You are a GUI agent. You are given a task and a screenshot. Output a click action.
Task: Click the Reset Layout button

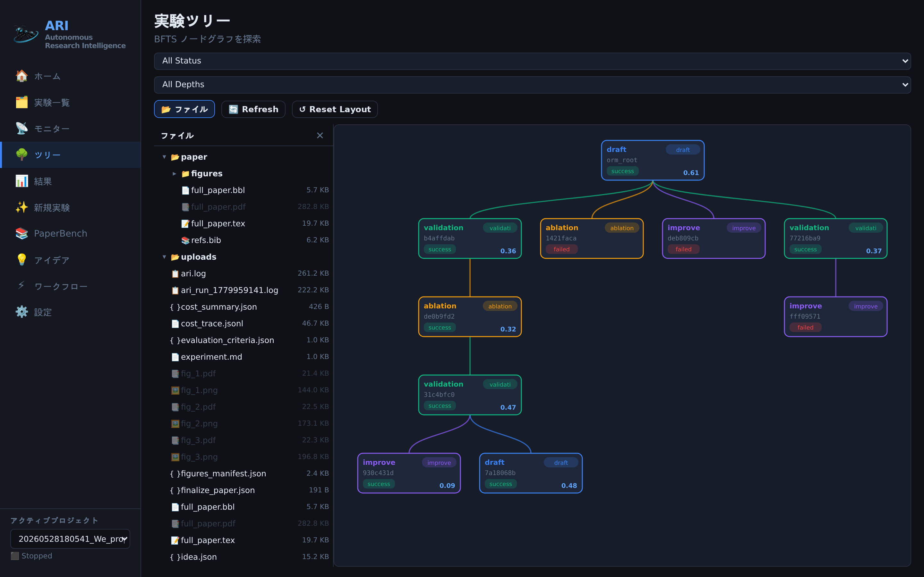tap(335, 110)
